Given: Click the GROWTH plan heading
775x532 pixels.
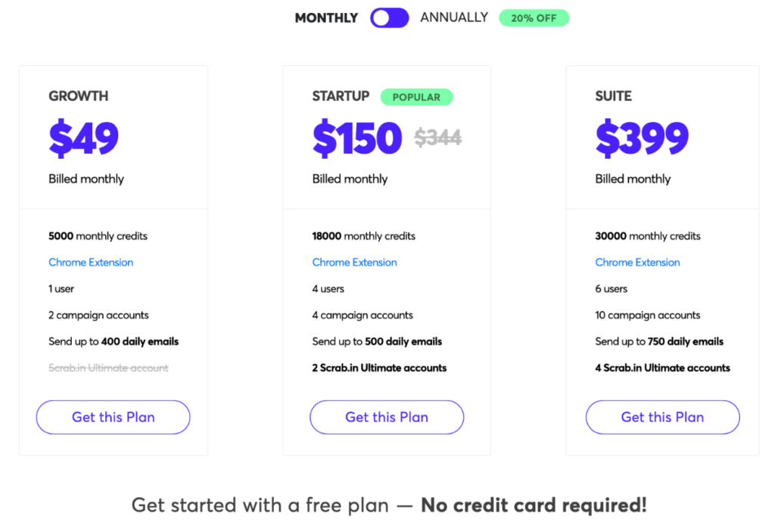Looking at the screenshot, I should [x=78, y=96].
